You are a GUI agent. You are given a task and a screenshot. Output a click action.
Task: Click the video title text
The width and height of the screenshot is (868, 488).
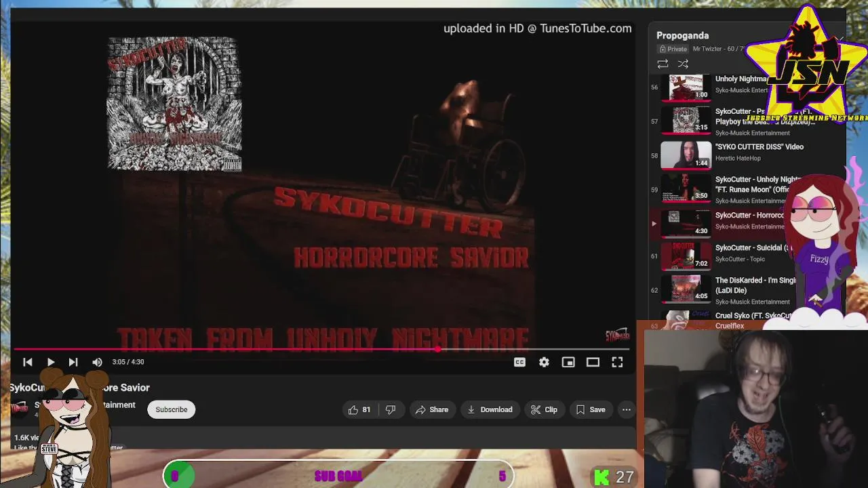click(79, 388)
